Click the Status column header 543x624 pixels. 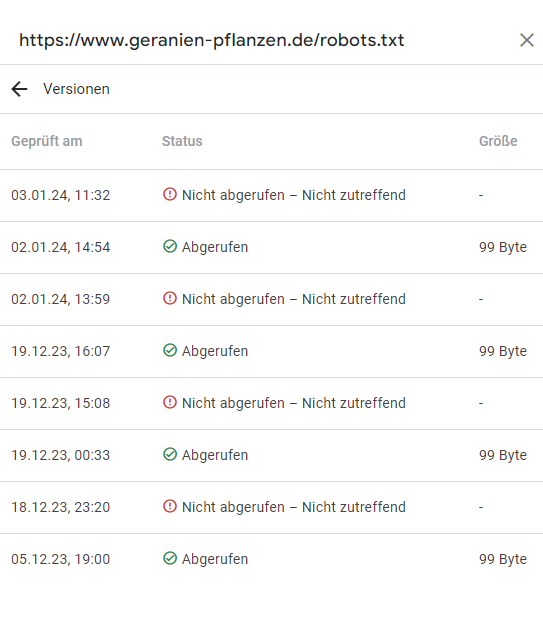click(x=182, y=141)
